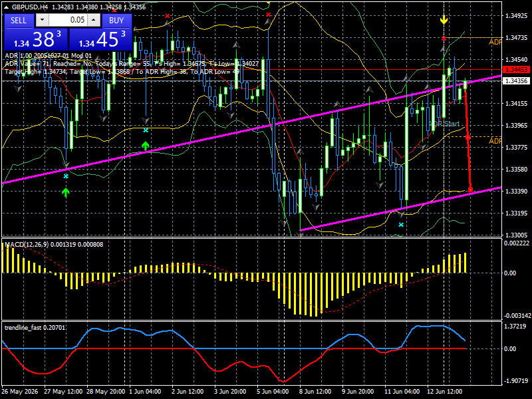Click the 26 May 2026 date label
This screenshot has width=532, height=399.
(x=19, y=391)
